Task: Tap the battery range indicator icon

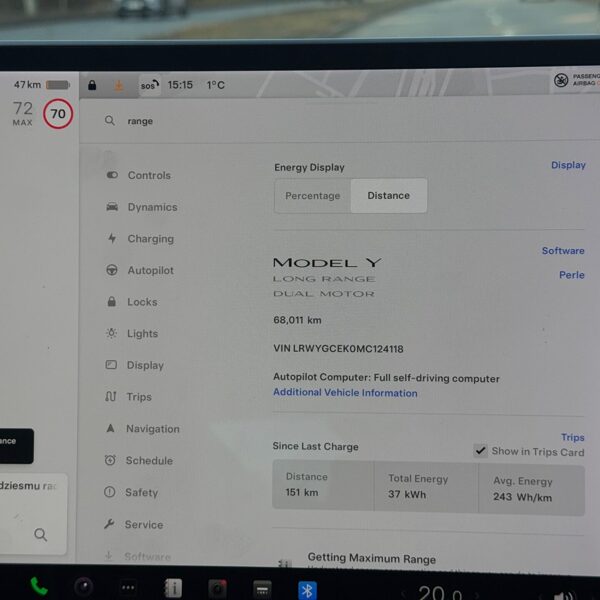Action: coord(57,85)
